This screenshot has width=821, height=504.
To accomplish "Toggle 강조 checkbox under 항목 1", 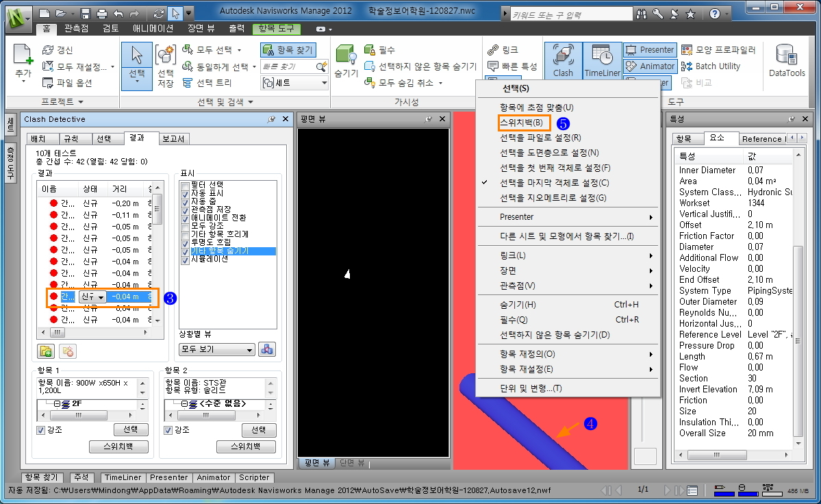I will [x=41, y=430].
